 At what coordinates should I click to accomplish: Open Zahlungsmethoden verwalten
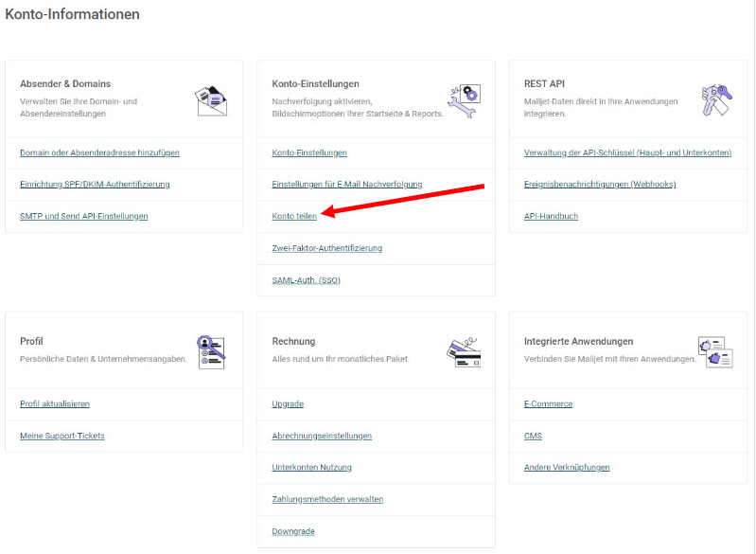[328, 499]
